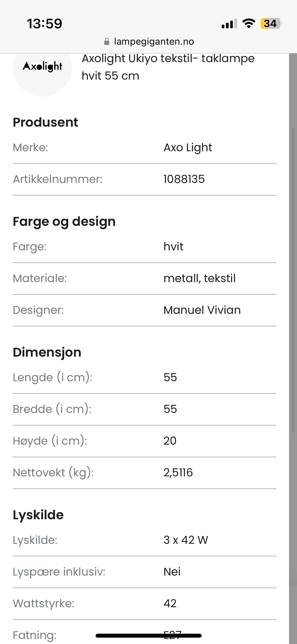Click the designer name Manuel Vivian
Screen dimensions: 297x644
tap(202, 310)
